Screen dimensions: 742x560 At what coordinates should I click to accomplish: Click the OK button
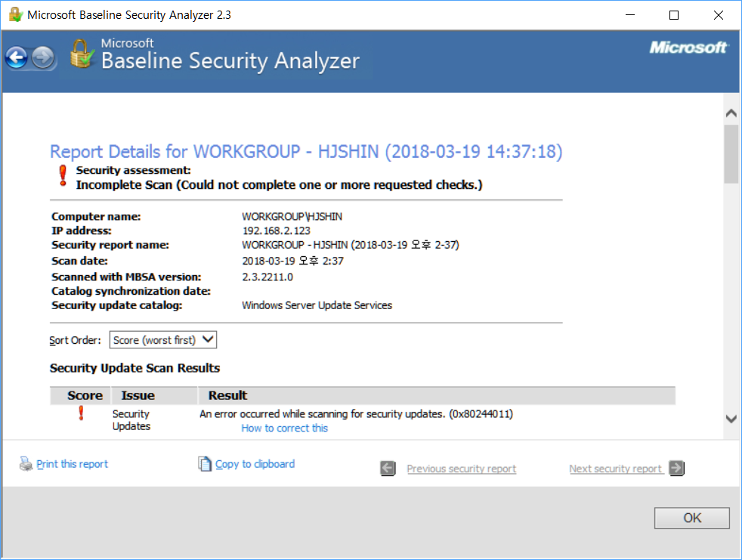692,518
